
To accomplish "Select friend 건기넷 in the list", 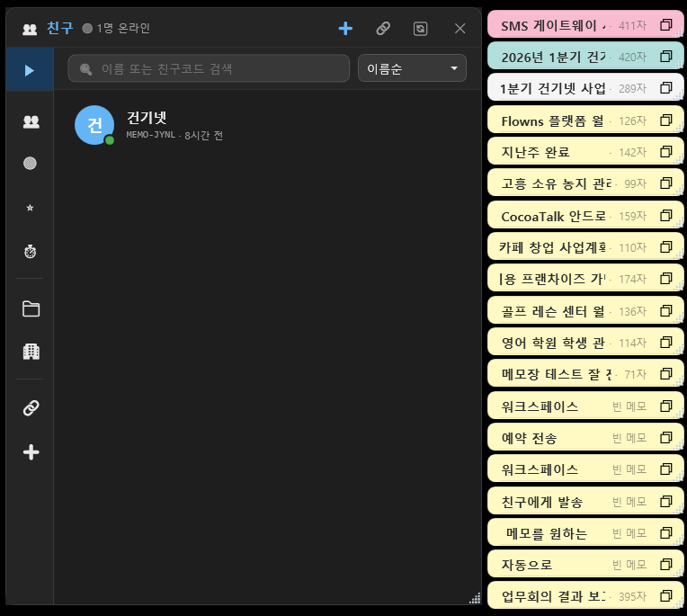I will click(x=147, y=125).
